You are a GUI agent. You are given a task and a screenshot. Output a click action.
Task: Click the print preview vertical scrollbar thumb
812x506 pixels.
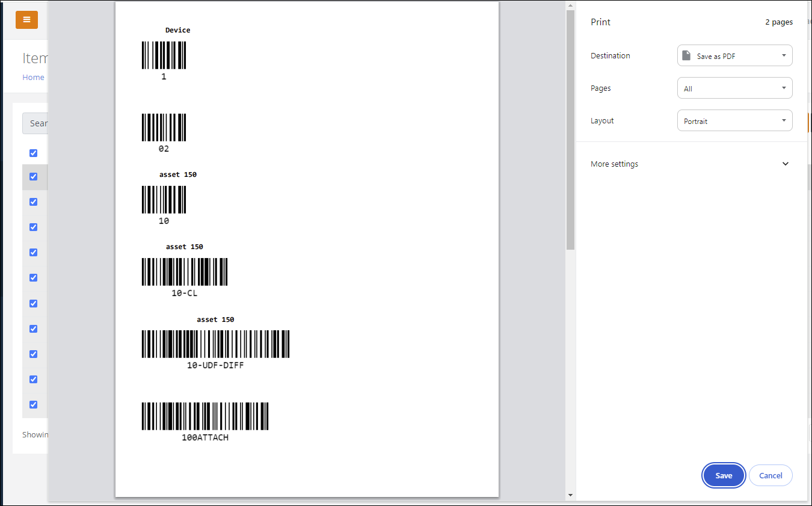(570, 130)
